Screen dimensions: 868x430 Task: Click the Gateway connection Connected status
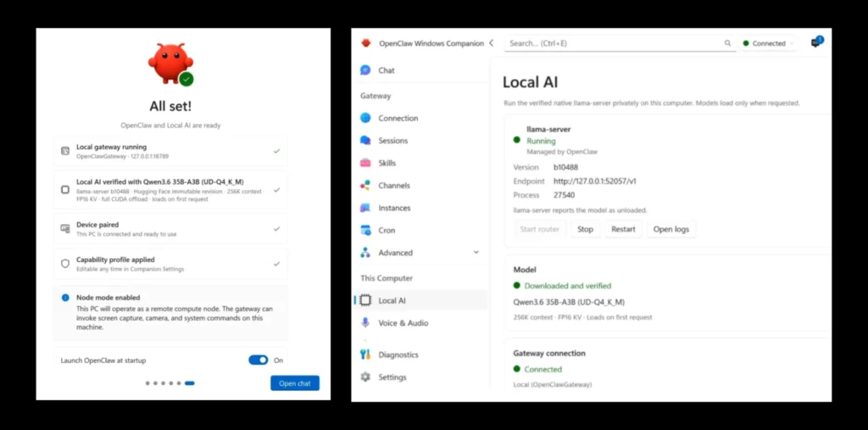tap(542, 369)
